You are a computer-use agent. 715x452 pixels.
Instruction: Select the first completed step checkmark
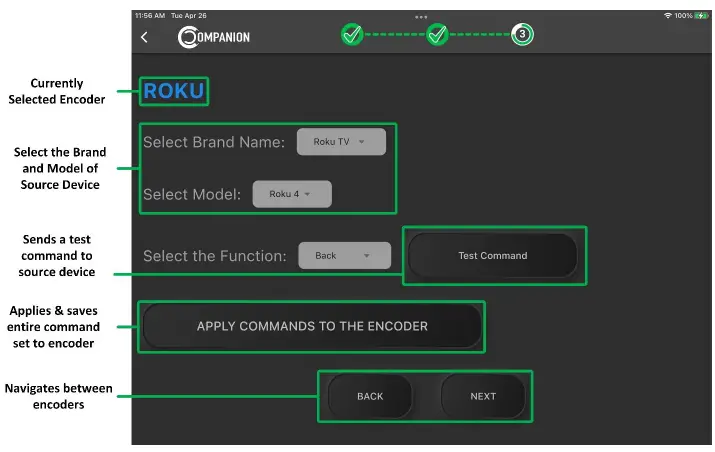(352, 34)
